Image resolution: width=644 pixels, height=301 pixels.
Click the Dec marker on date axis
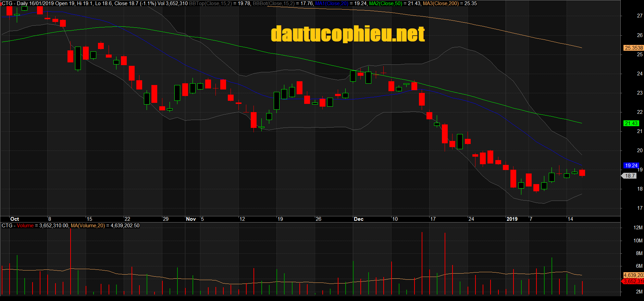point(359,219)
